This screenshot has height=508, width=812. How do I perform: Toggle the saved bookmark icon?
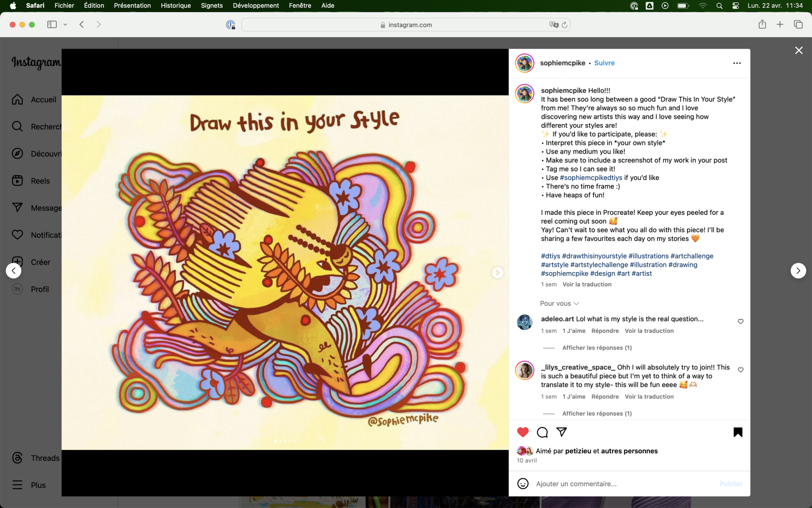(x=737, y=432)
